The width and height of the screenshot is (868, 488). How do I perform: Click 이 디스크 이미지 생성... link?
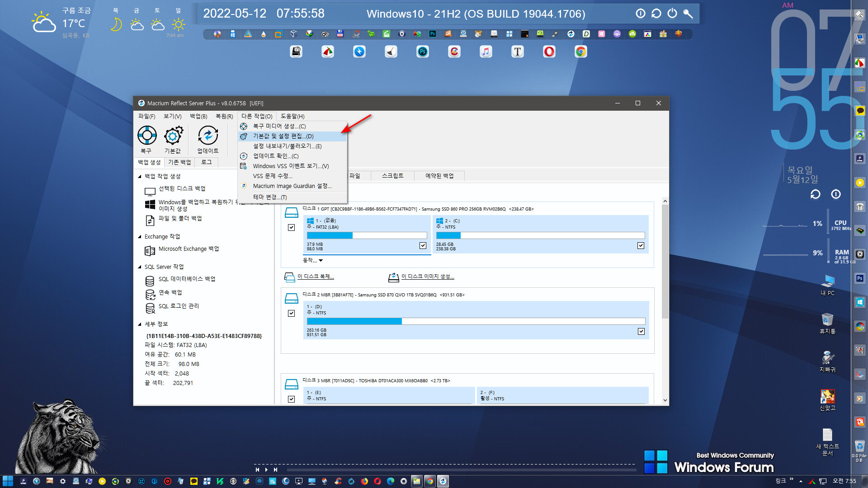tap(428, 277)
